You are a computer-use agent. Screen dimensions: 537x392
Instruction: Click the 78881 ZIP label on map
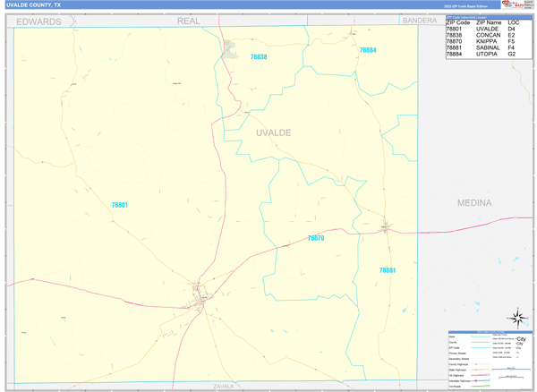[387, 269]
